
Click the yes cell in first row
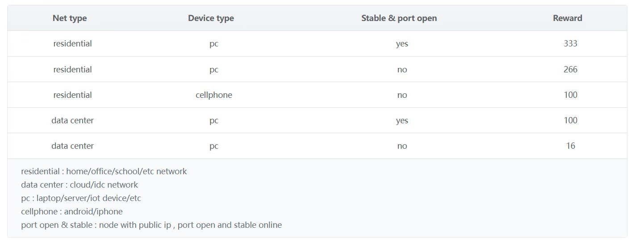[x=402, y=44]
